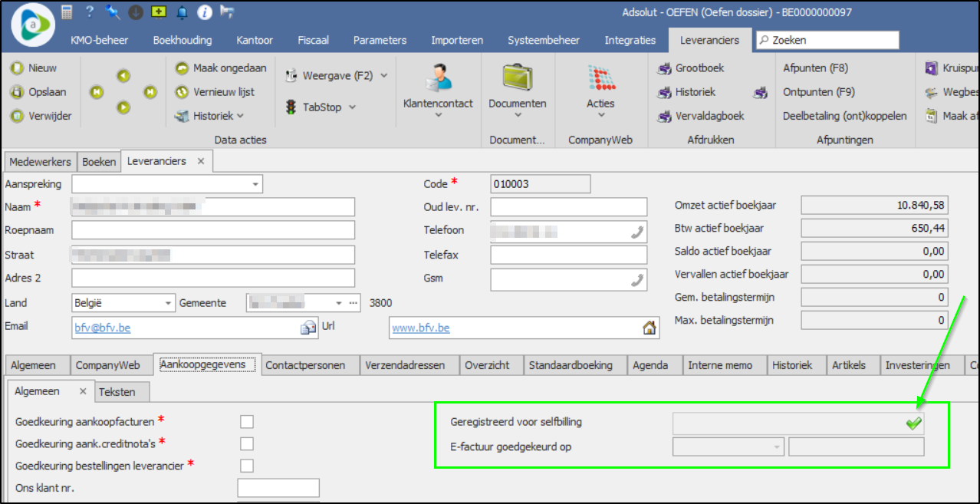The image size is (980, 504).
Task: Click the home icon beside Url field
Action: point(649,328)
